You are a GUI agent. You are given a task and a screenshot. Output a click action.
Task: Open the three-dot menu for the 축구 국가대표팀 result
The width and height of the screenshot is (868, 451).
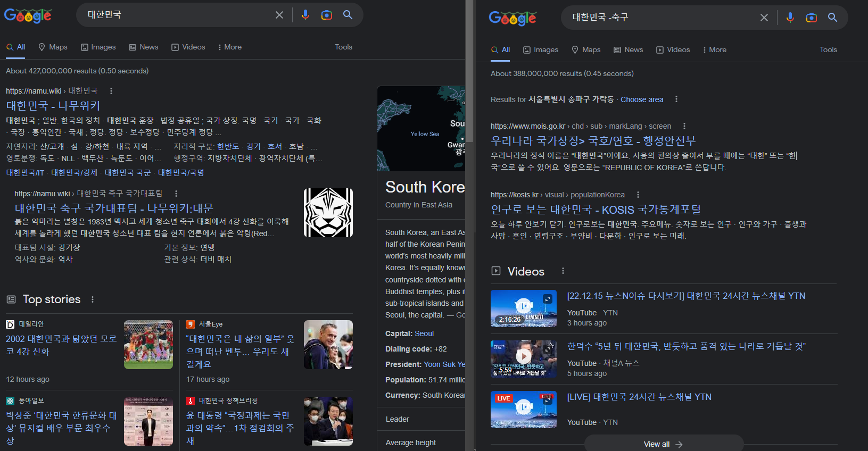[176, 194]
